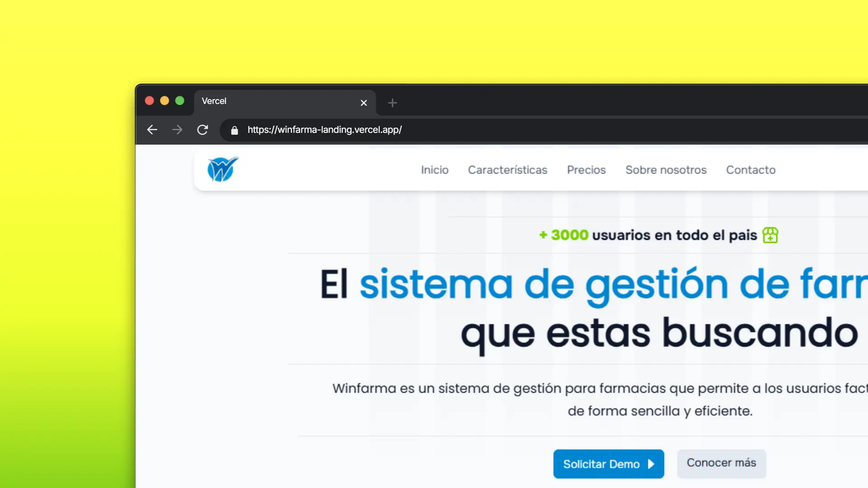Click the yellow minimize window button

coord(165,101)
